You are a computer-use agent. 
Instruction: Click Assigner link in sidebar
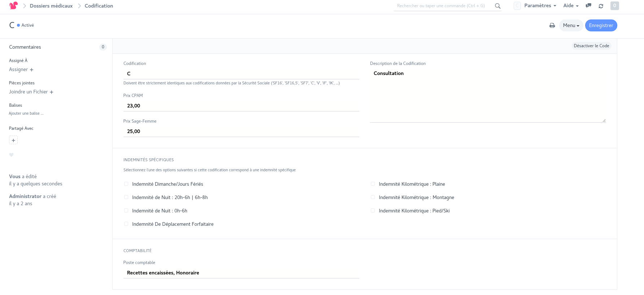click(18, 70)
